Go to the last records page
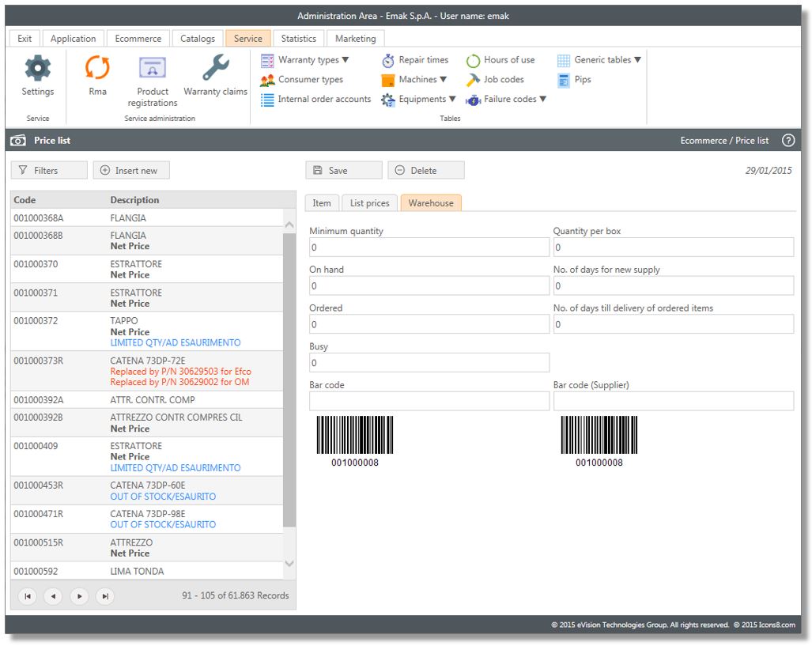The width and height of the screenshot is (812, 646). pyautogui.click(x=104, y=596)
